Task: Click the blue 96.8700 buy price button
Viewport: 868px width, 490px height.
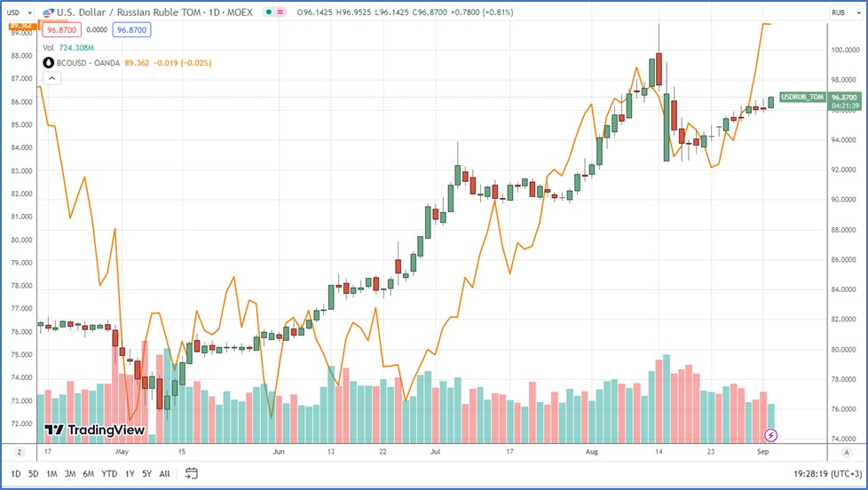Action: [x=130, y=30]
